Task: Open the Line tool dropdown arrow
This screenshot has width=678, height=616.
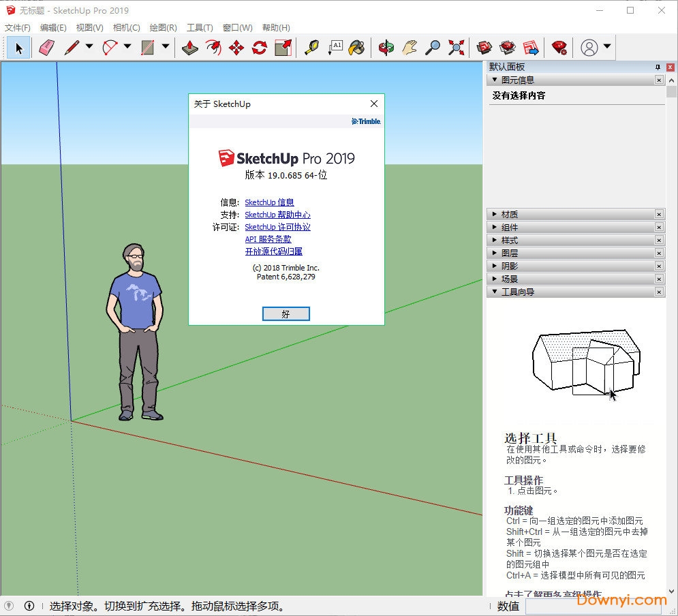Action: click(89, 47)
